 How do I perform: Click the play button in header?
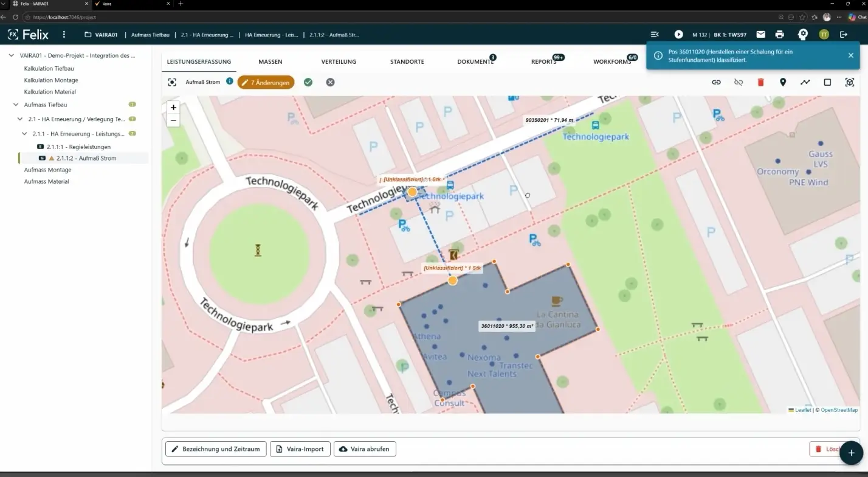pos(679,35)
